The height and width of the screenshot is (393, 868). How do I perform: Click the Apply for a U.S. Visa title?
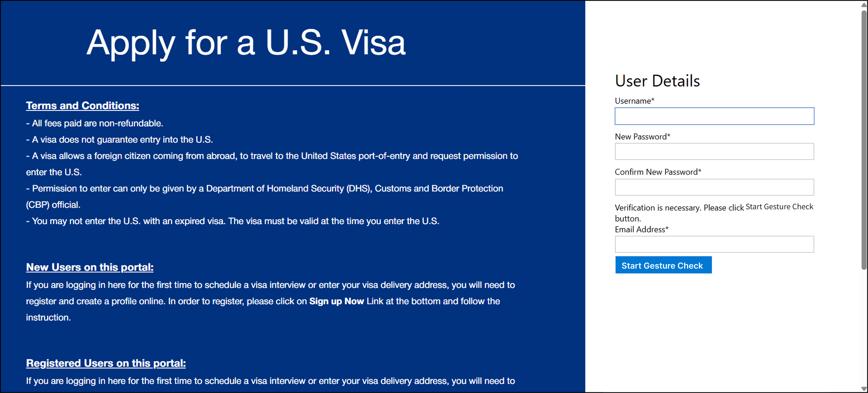tap(246, 43)
